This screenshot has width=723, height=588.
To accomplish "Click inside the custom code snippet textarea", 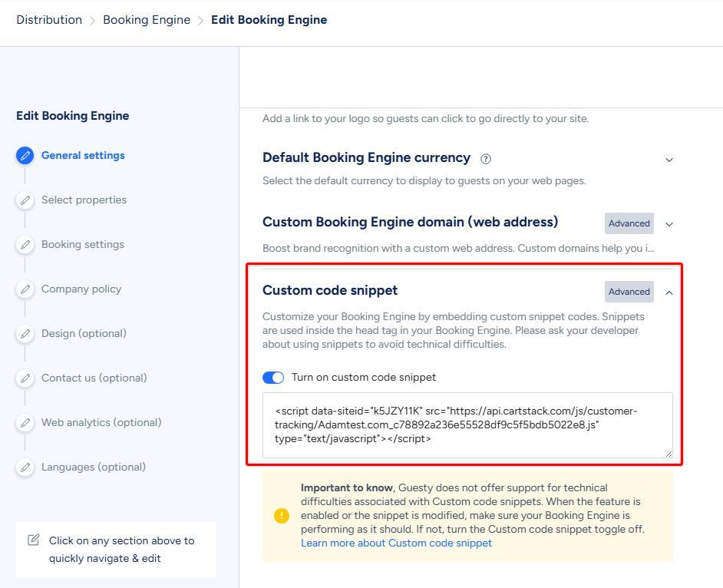I will coord(467,425).
